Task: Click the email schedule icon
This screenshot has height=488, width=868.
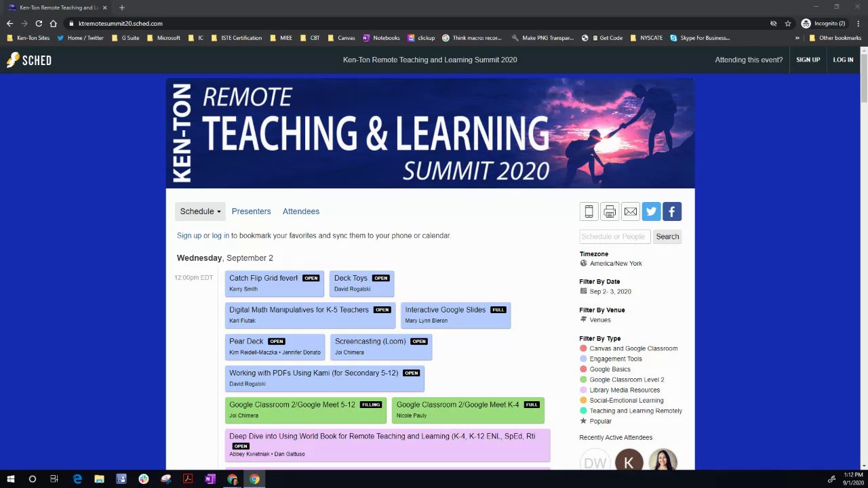Action: tap(631, 211)
